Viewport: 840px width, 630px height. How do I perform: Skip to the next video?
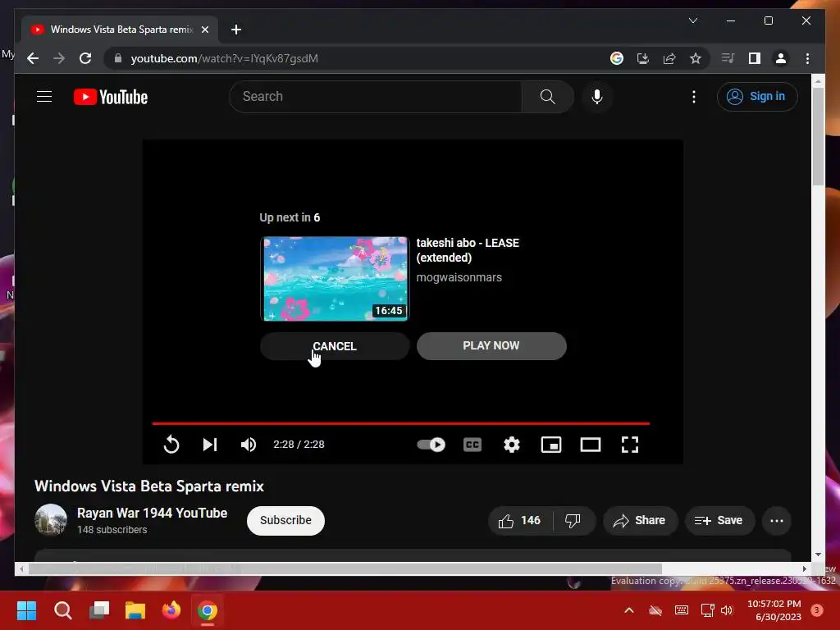pyautogui.click(x=210, y=444)
